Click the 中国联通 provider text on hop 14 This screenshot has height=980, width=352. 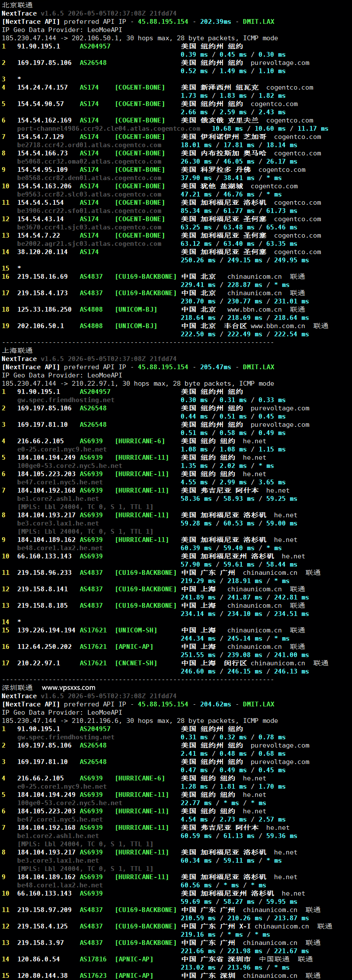274,959
